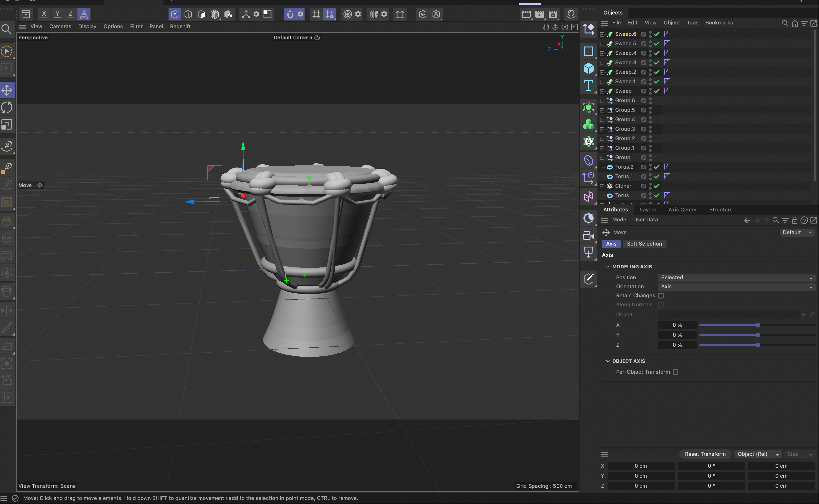Switch to the Layers tab

click(x=648, y=210)
